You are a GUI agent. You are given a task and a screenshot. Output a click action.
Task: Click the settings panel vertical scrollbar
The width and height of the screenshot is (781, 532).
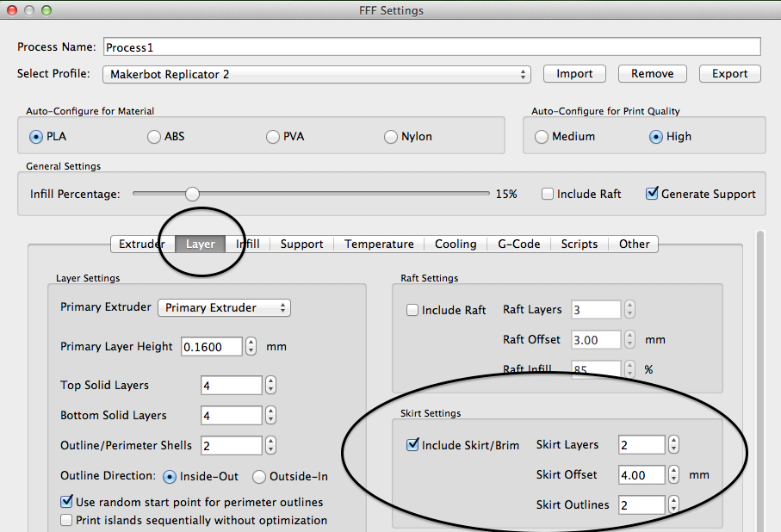point(759,381)
